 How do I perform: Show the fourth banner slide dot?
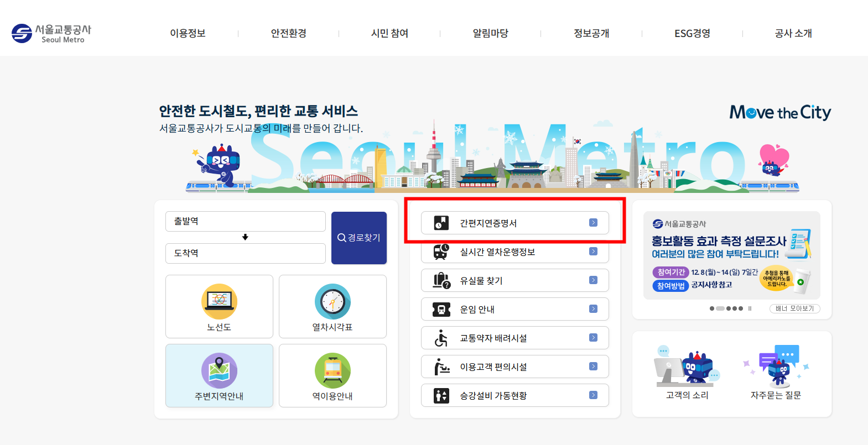click(x=735, y=308)
